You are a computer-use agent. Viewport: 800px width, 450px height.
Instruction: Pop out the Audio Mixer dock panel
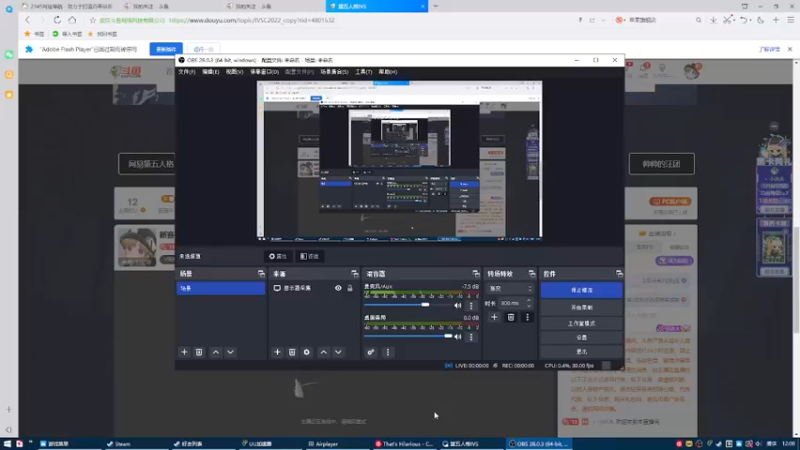(476, 274)
